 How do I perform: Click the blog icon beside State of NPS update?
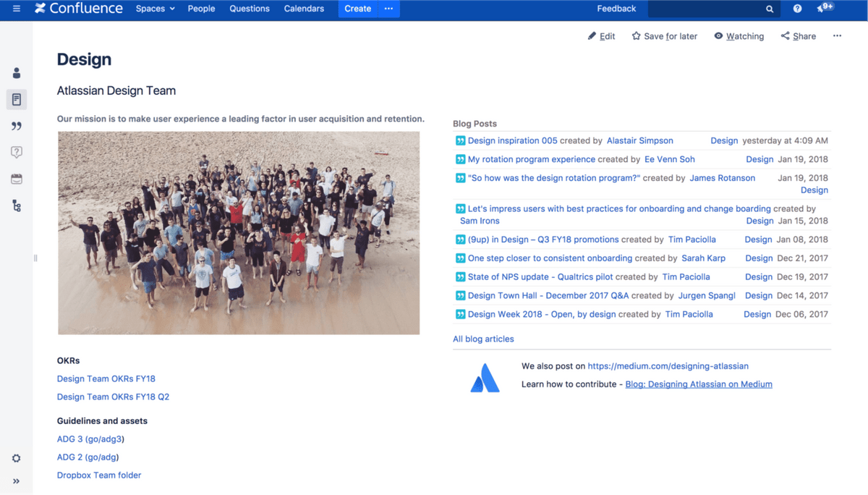pos(461,277)
